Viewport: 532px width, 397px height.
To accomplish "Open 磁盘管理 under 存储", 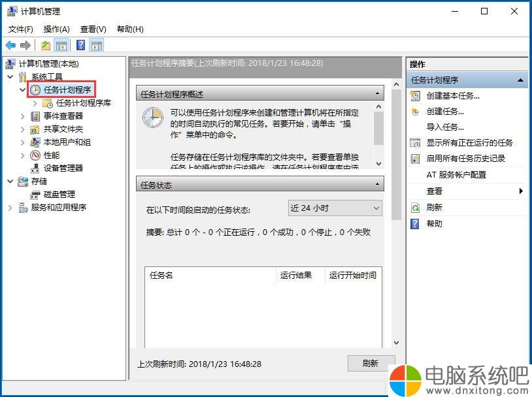I will tap(59, 195).
